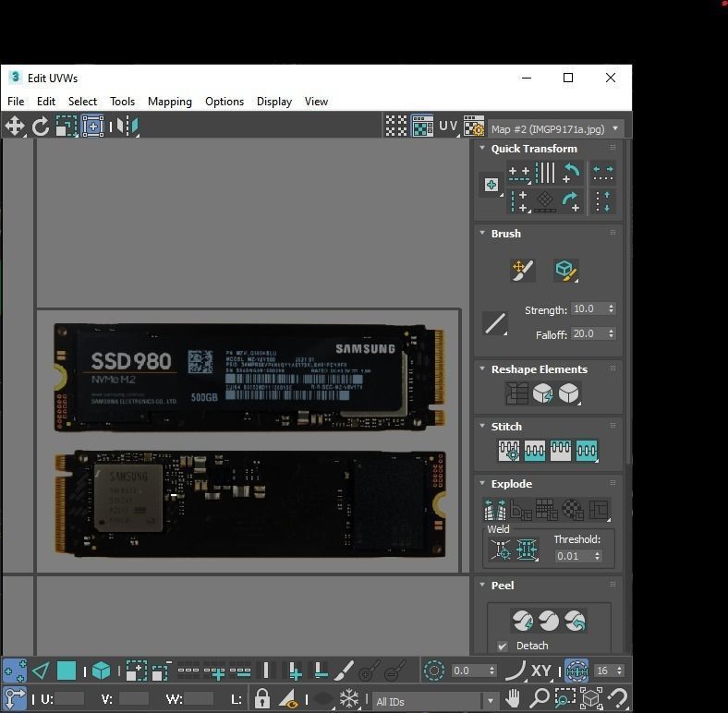Click Align horizontally to pivot icon
Viewport: 728px width, 713px height.
click(519, 174)
